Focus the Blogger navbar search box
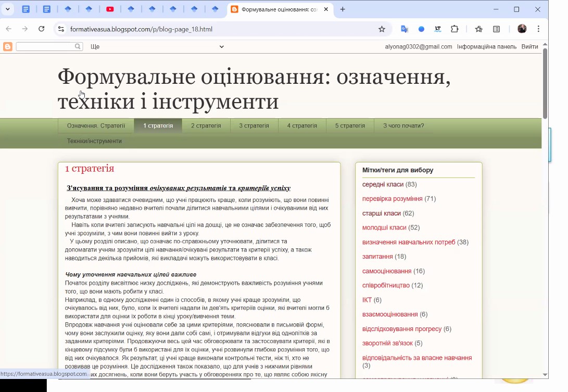Image resolution: width=568 pixels, height=392 pixels. [x=45, y=46]
